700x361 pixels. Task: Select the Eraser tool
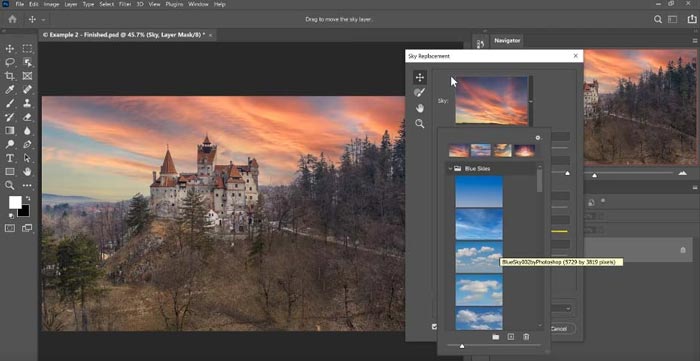tap(27, 117)
